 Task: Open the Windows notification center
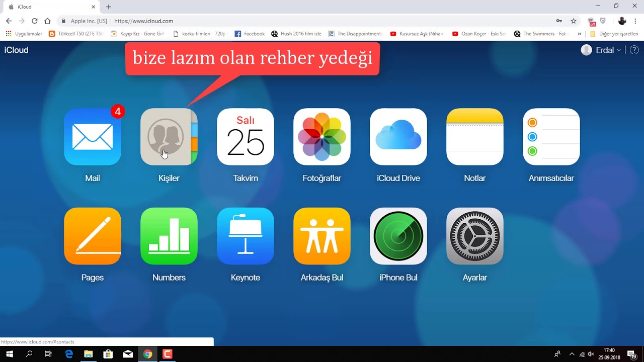pyautogui.click(x=632, y=354)
